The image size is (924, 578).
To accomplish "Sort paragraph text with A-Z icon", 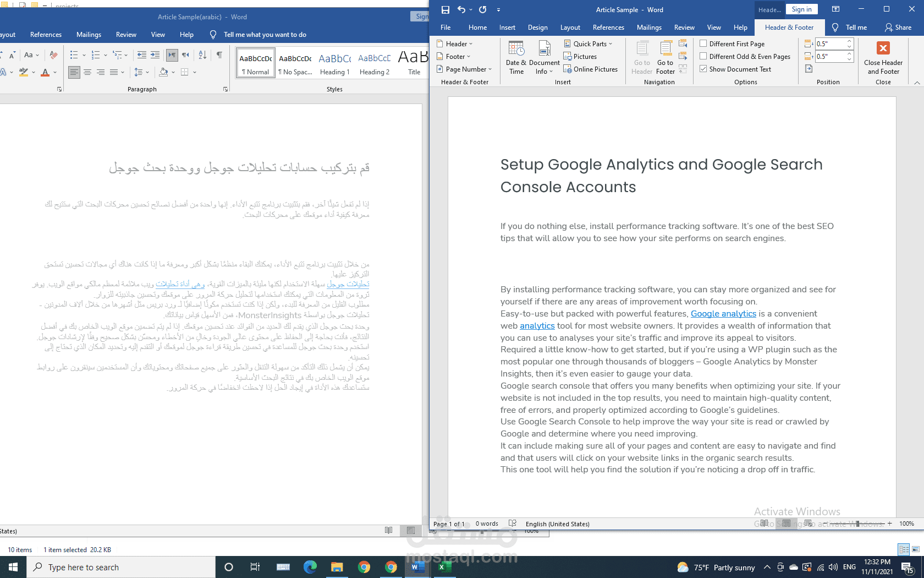I will pyautogui.click(x=202, y=54).
